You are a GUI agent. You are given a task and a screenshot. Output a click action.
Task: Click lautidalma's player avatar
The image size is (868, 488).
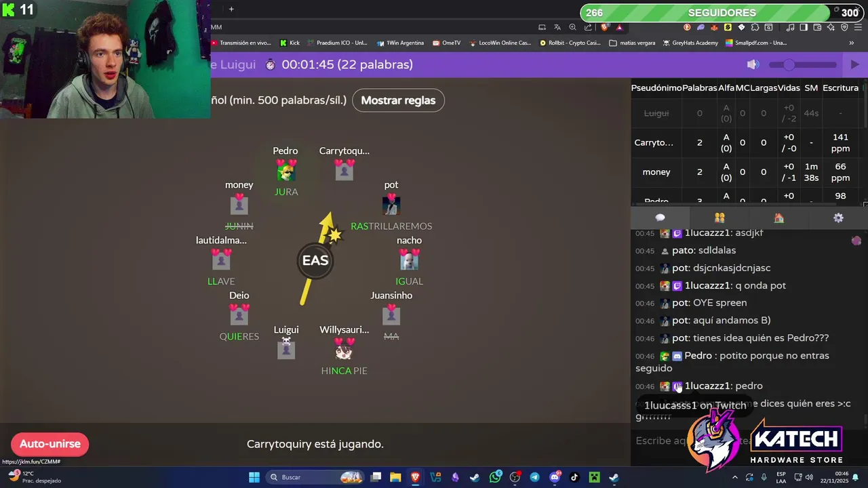tap(221, 260)
